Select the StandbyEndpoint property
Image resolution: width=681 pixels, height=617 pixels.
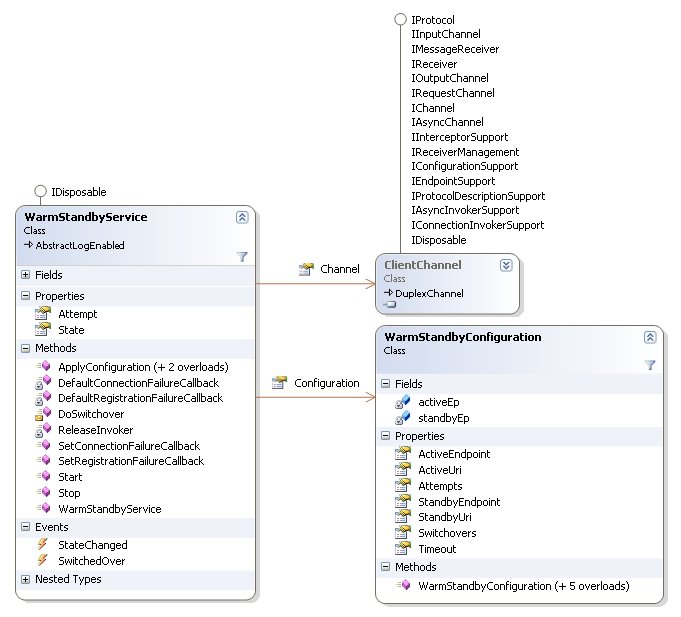click(x=458, y=501)
